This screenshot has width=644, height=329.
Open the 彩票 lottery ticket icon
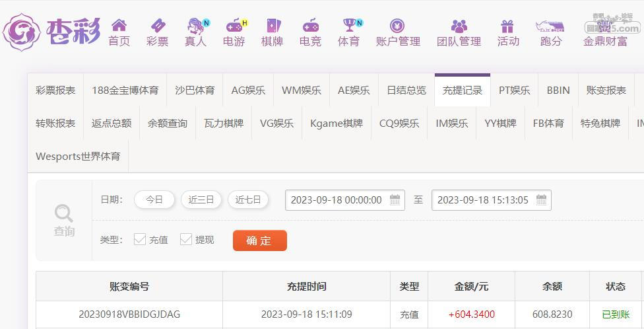[157, 26]
